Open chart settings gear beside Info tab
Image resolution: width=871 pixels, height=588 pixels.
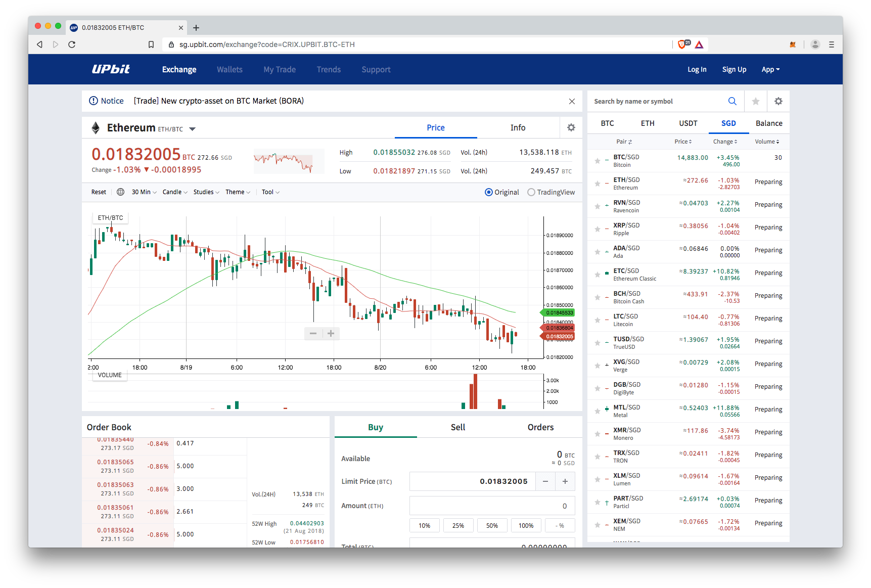coord(571,127)
